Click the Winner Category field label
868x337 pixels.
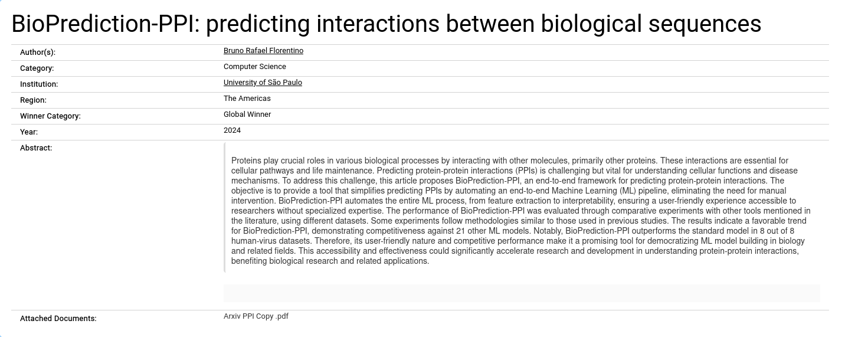(50, 116)
